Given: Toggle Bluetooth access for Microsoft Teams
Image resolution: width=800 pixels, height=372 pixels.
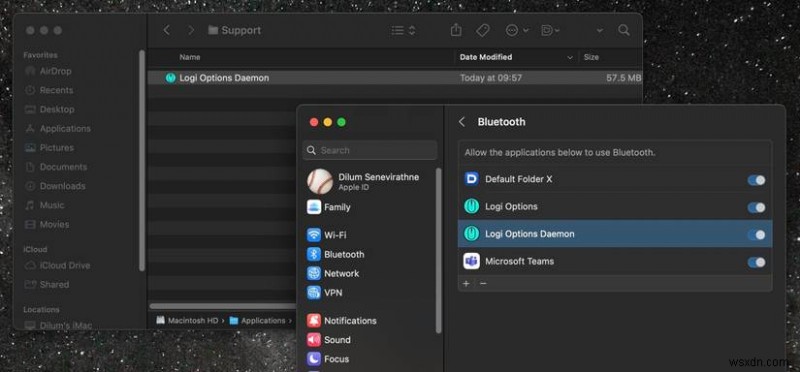Looking at the screenshot, I should pos(756,262).
